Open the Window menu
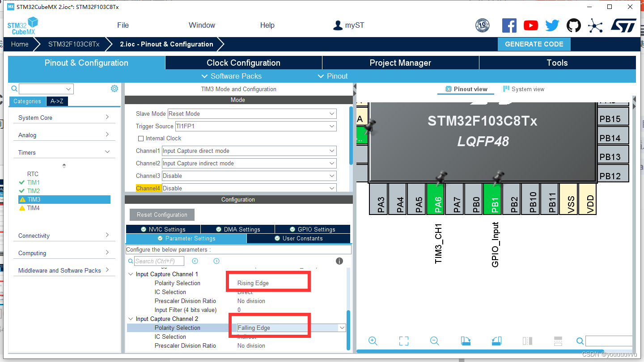The image size is (644, 362). (202, 25)
